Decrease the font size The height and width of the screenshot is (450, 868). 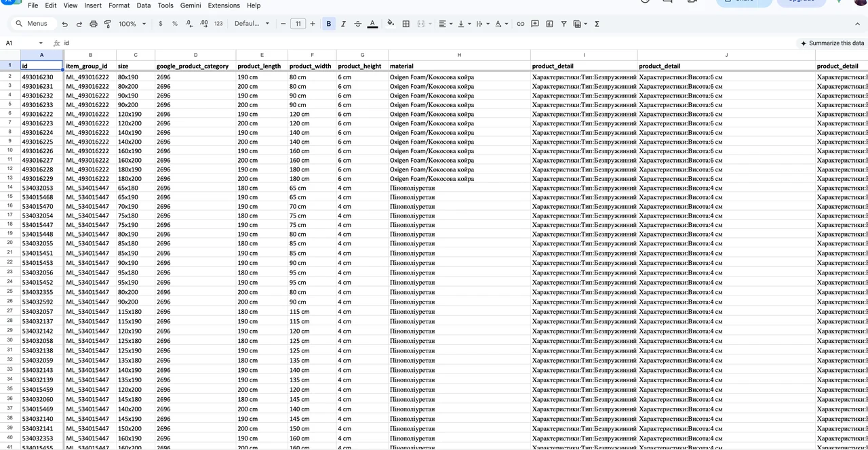284,24
